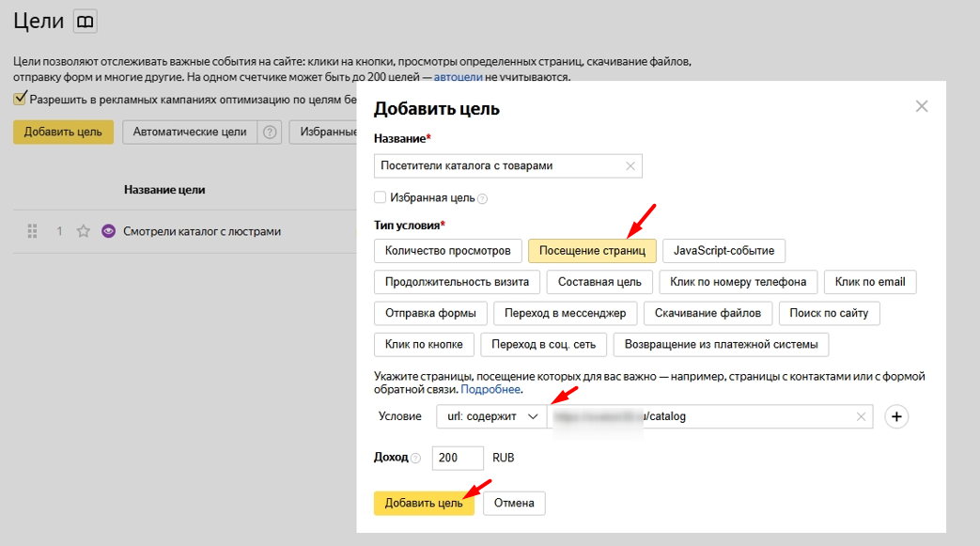The width and height of the screenshot is (980, 546).
Task: Pick Переход в соц. сеть condition type
Action: (x=544, y=345)
